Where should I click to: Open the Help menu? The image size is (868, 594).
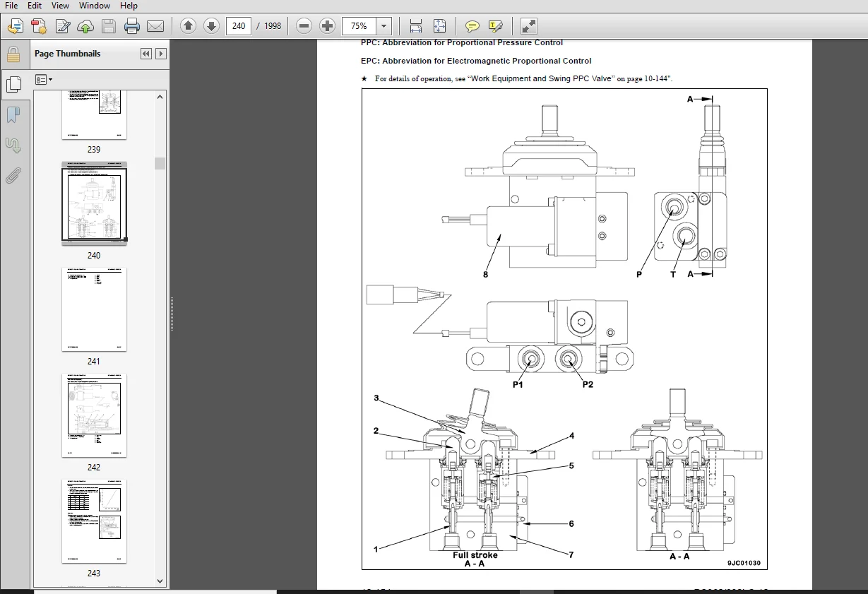(129, 5)
